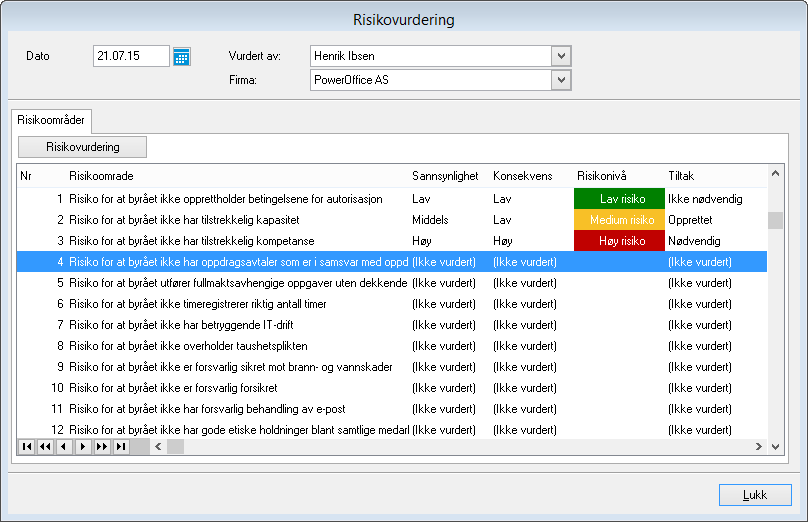Go to next record navigator button
808x522 pixels.
[x=83, y=446]
